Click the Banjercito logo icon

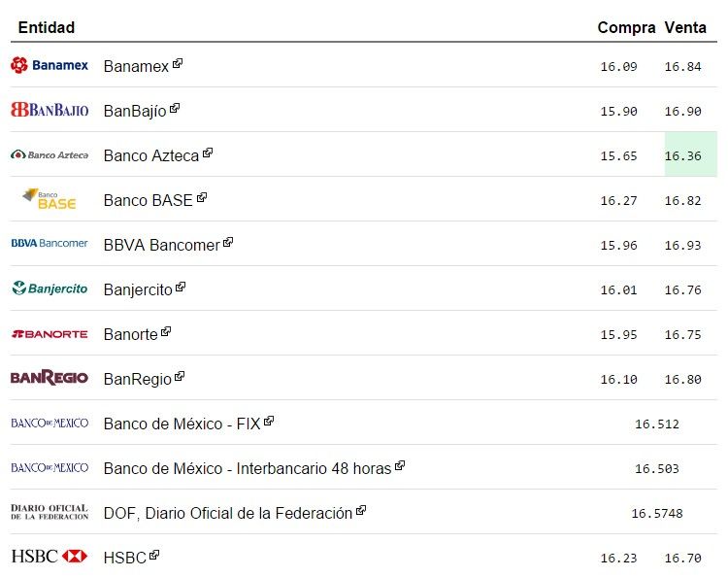click(50, 288)
